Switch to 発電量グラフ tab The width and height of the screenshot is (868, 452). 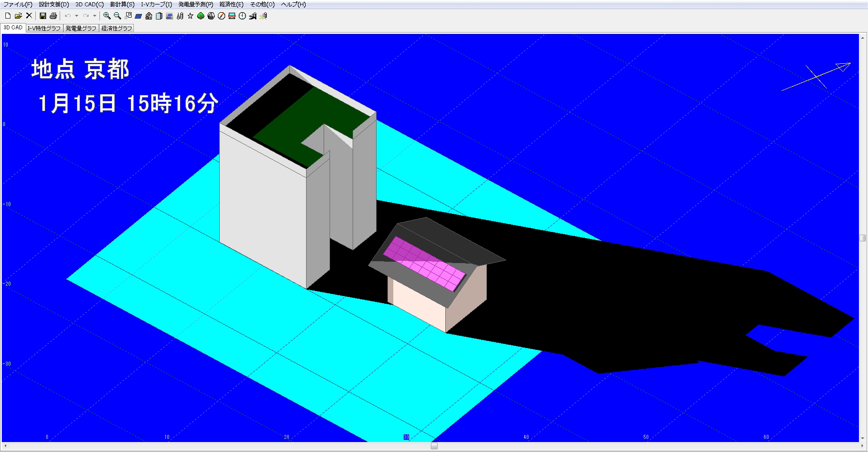[81, 28]
